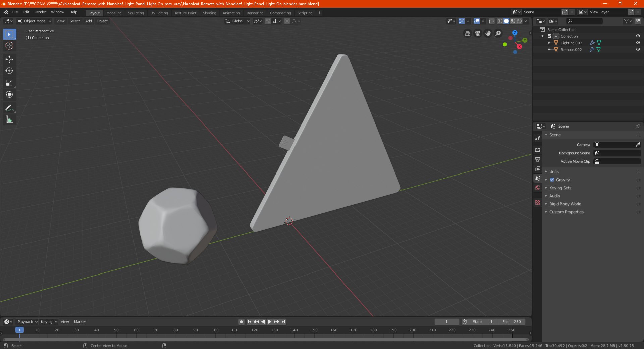Toggle viewport overlays
Image resolution: width=644 pixels, height=349 pixels.
pyautogui.click(x=477, y=21)
